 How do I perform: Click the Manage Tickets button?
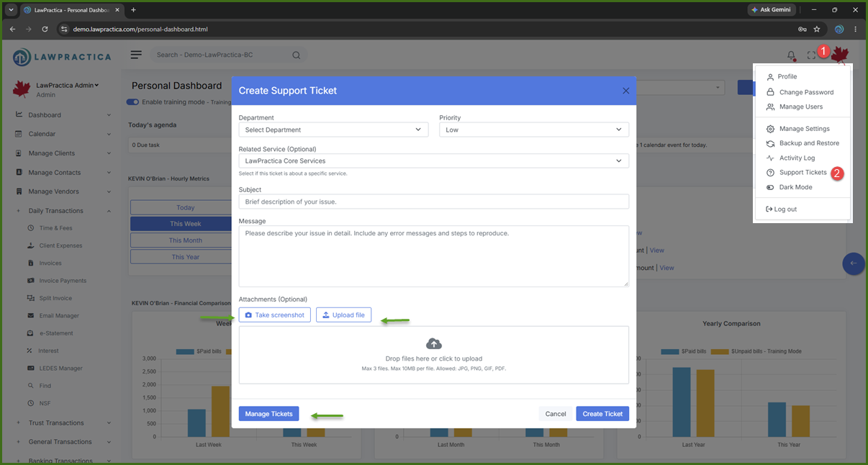268,414
